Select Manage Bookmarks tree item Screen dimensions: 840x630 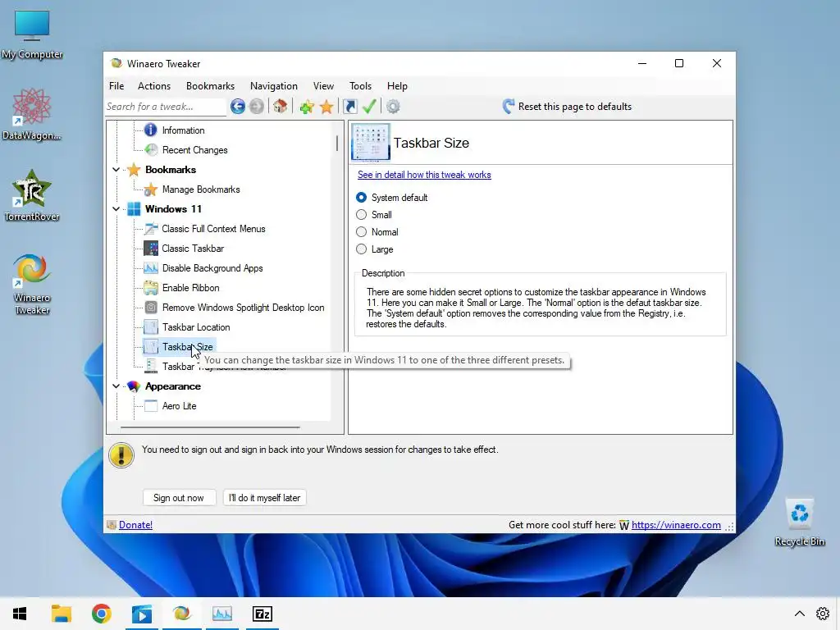(x=201, y=189)
